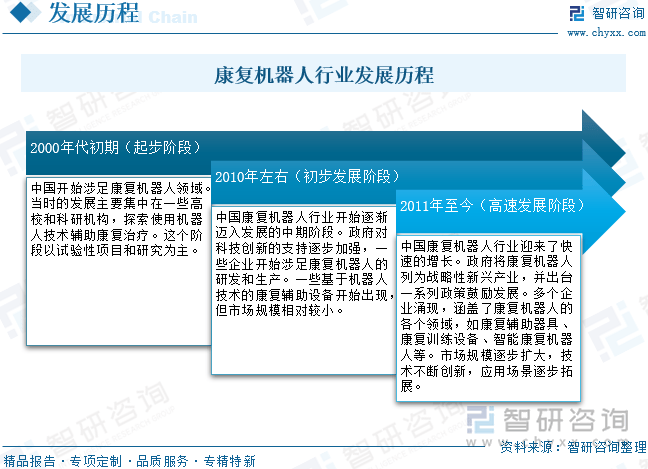Viewport: 648px width, 469px height.
Task: Click 精品报告 in the footer
Action: pos(29,461)
